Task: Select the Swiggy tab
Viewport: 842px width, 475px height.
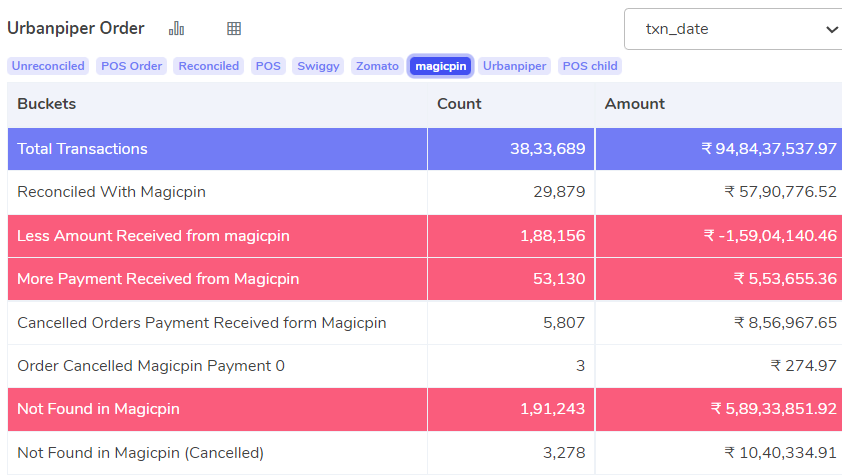Action: pos(318,66)
